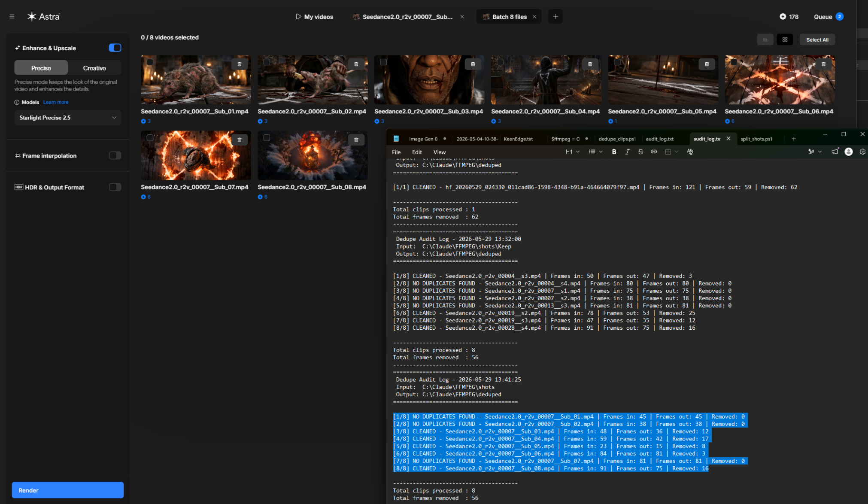This screenshot has width=868, height=504.
Task: Delete Seedance2.0_r2v_00007__Sub_04.mp4 with trash icon
Action: pos(590,64)
